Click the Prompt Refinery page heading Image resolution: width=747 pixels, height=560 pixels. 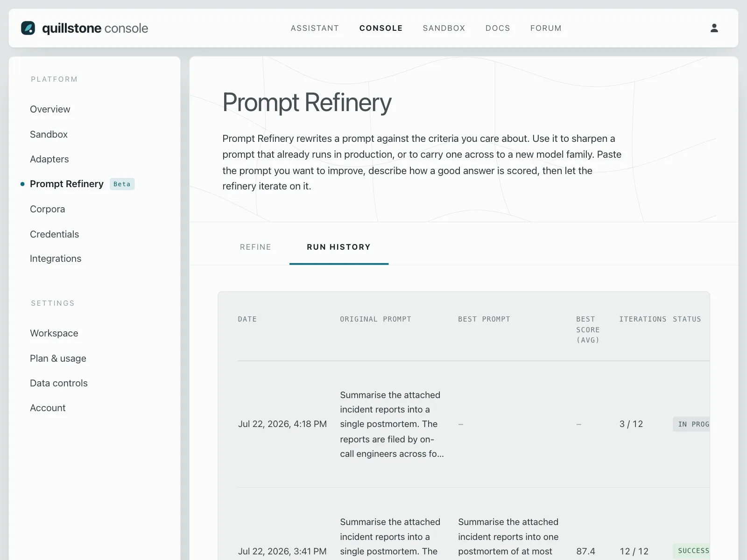coord(307,103)
